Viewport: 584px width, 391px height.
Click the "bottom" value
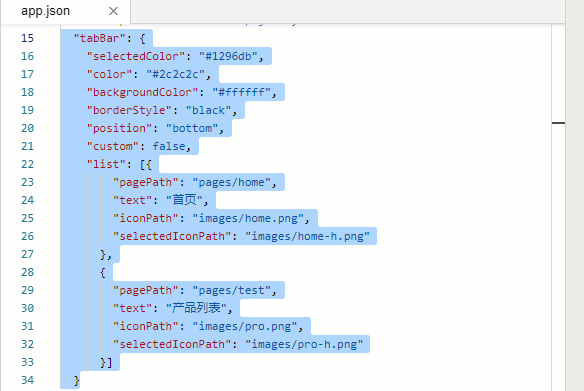coord(192,128)
